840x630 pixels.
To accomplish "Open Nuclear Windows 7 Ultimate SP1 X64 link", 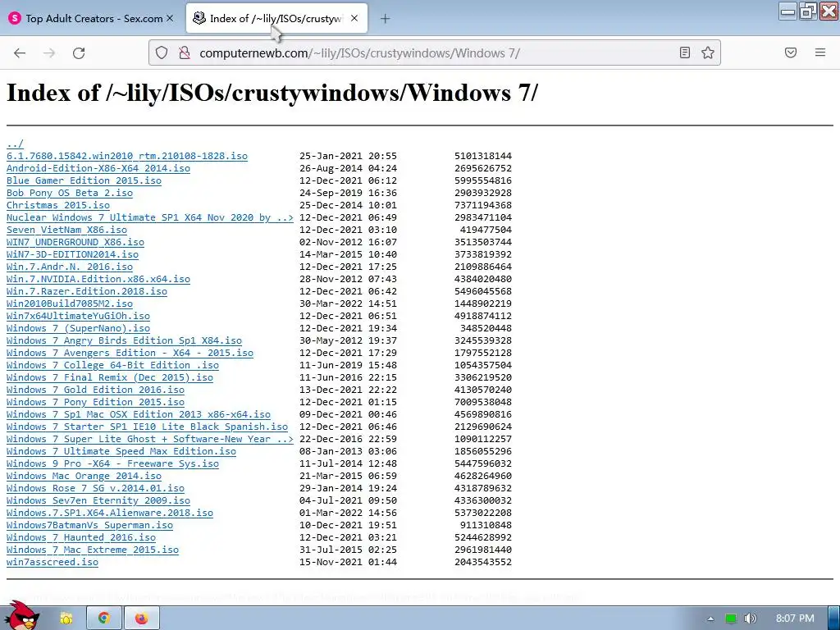I will point(150,217).
